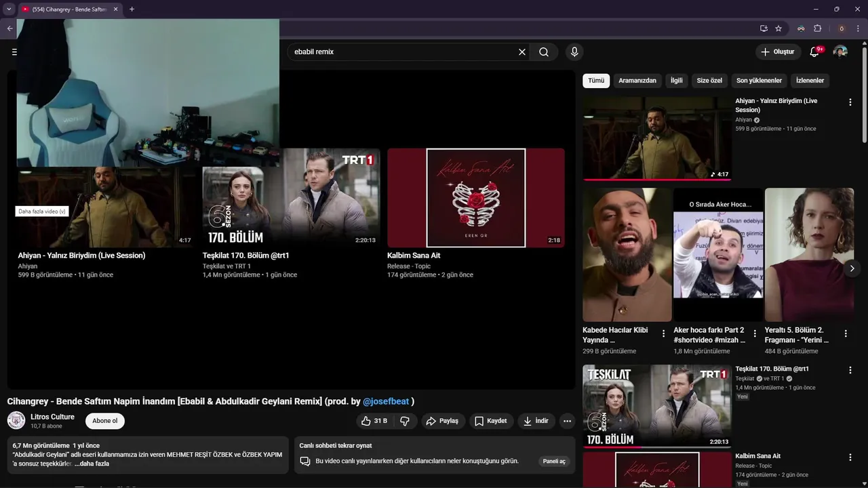The height and width of the screenshot is (488, 868).
Task: Expand the description with ...daha fazla
Action: pos(92,464)
